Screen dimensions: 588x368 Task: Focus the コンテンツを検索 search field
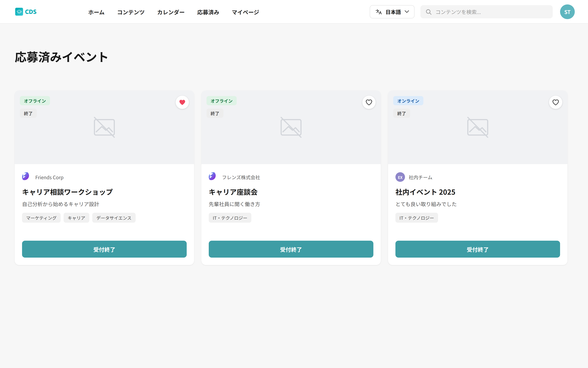[x=486, y=12]
